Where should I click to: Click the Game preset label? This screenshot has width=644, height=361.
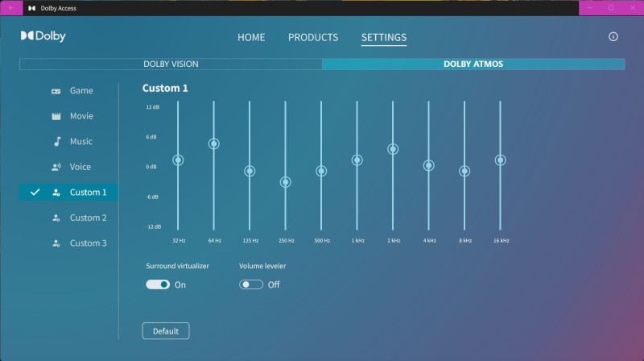tap(81, 91)
